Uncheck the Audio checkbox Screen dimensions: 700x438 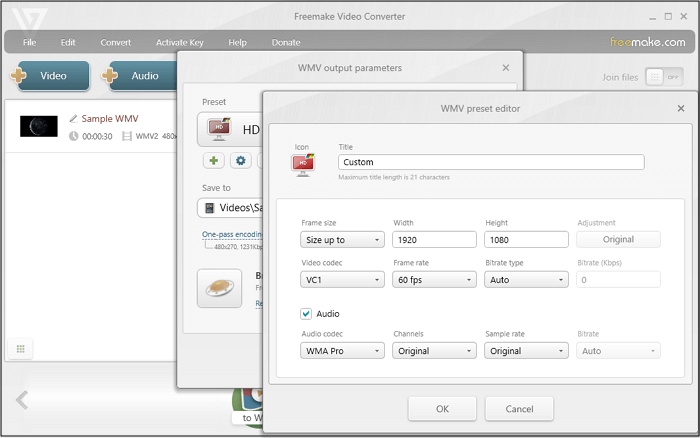(x=307, y=314)
